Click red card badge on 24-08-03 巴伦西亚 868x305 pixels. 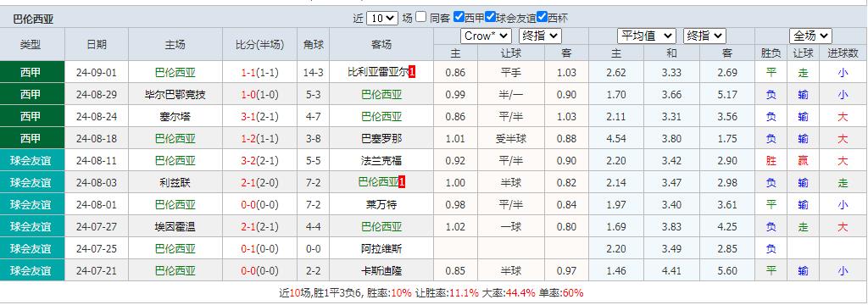pos(402,182)
